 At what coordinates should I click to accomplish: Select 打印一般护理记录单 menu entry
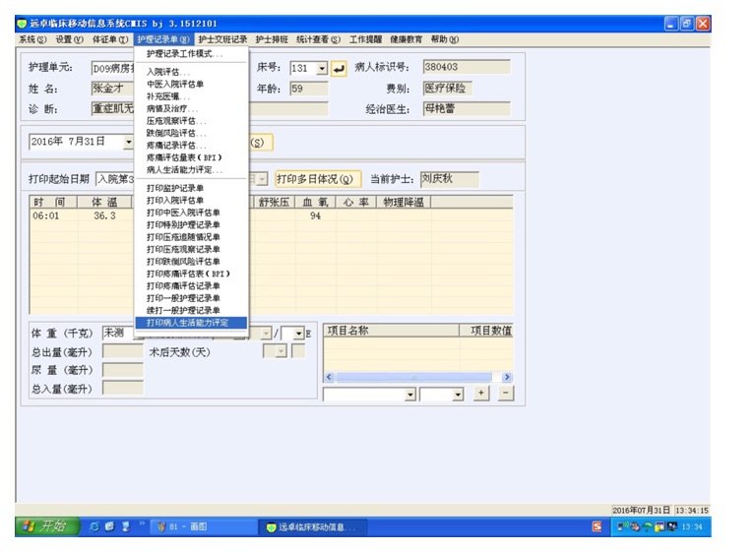click(x=191, y=298)
